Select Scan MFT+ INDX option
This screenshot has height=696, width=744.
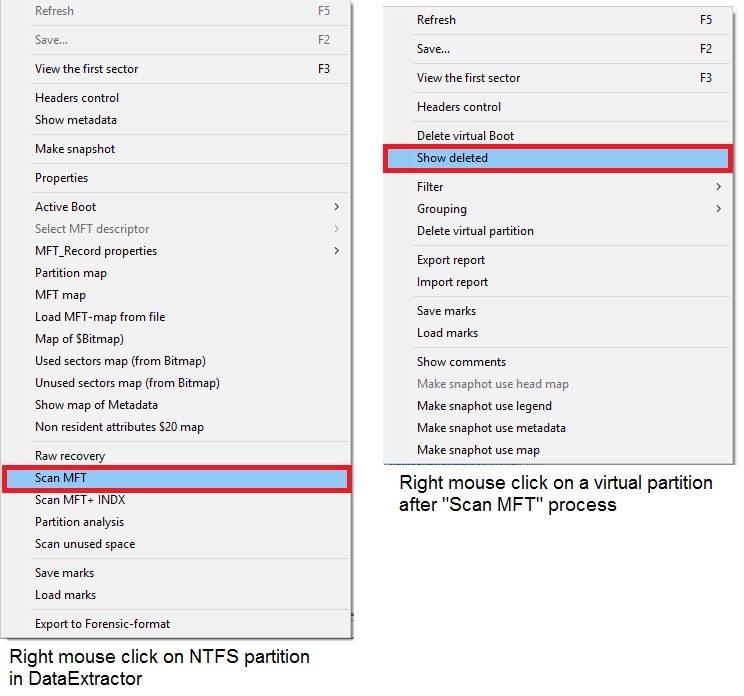pos(80,500)
